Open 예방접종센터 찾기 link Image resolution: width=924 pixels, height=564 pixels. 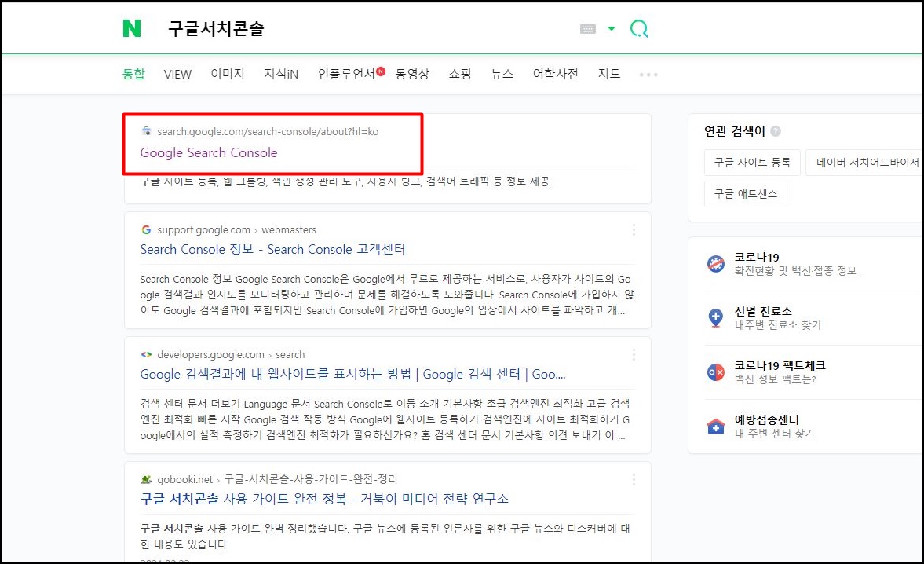pos(774,426)
